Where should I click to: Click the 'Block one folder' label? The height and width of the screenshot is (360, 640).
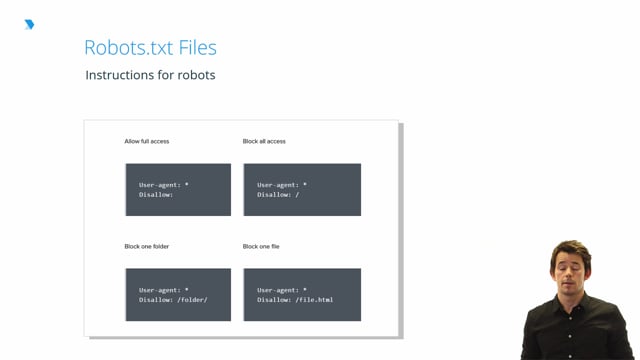pyautogui.click(x=147, y=247)
